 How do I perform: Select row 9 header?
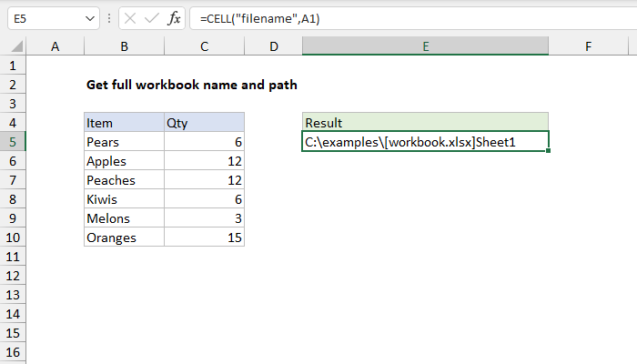(x=13, y=218)
